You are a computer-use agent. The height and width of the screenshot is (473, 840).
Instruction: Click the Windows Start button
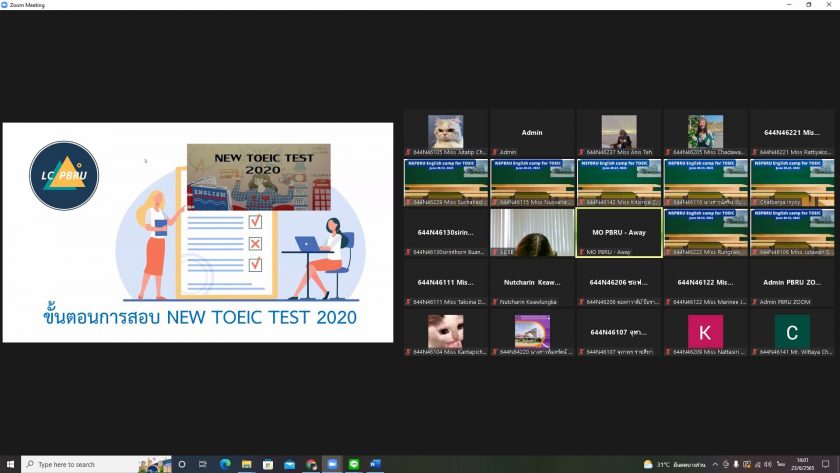pos(10,464)
